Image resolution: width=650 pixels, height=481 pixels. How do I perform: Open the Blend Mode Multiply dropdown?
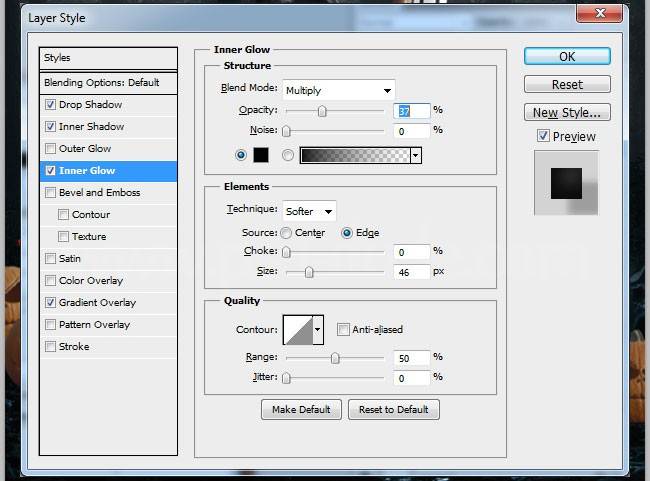click(338, 89)
